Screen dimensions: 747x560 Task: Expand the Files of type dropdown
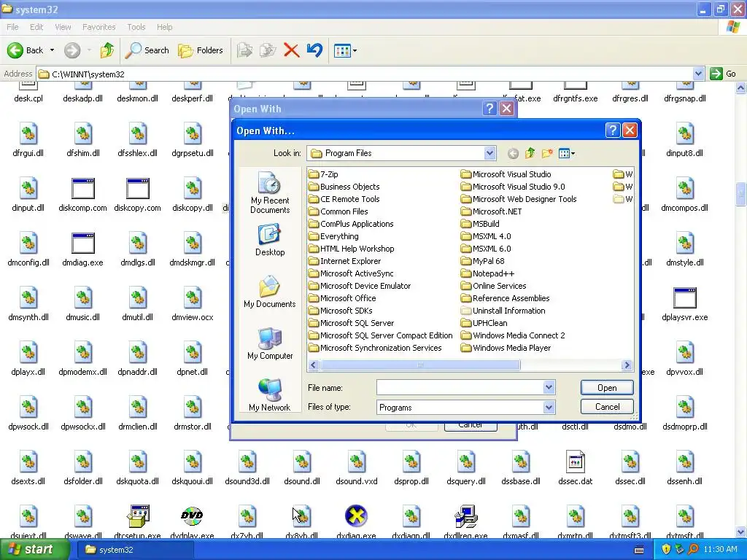pos(549,407)
